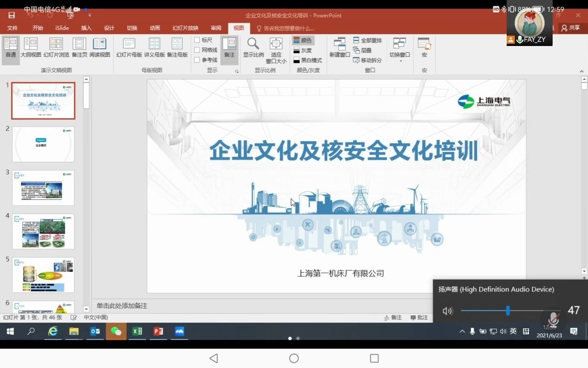The width and height of the screenshot is (588, 368).
Task: Adjust the speaker volume slider
Action: [x=508, y=310]
